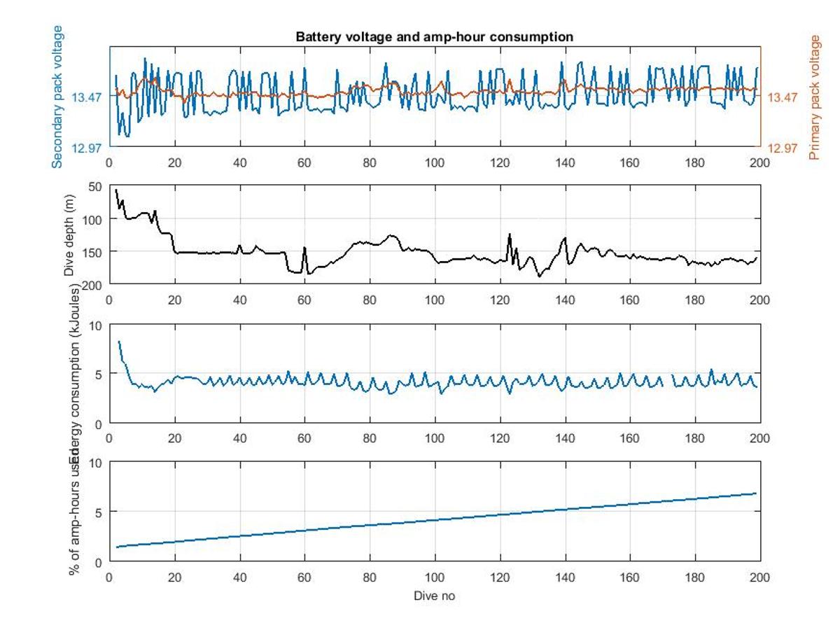Click x-axis tick 120 under the amp-hours plot
The height and width of the screenshot is (630, 840).
(x=500, y=577)
